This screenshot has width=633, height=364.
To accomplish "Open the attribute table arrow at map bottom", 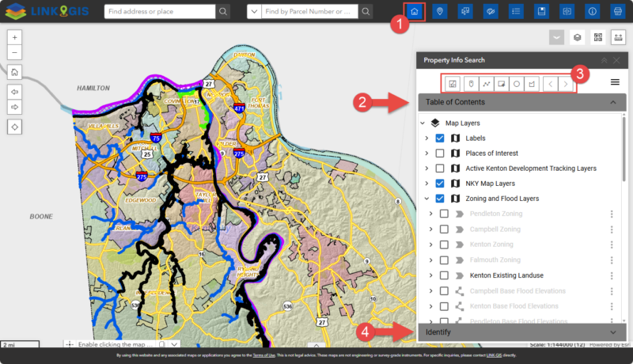I will [x=316, y=345].
